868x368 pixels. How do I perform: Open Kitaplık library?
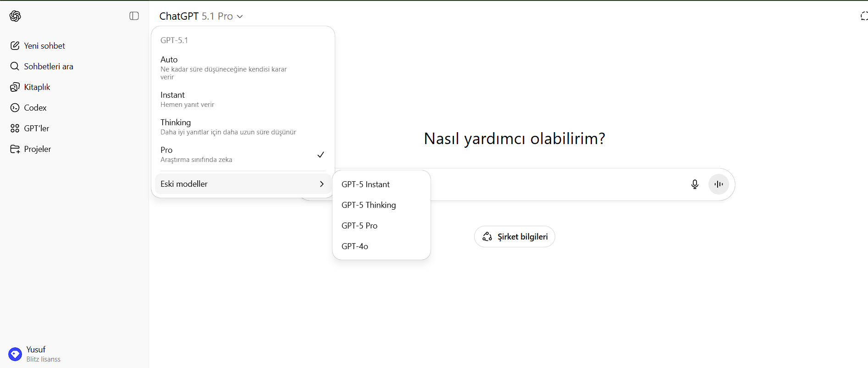coord(37,87)
